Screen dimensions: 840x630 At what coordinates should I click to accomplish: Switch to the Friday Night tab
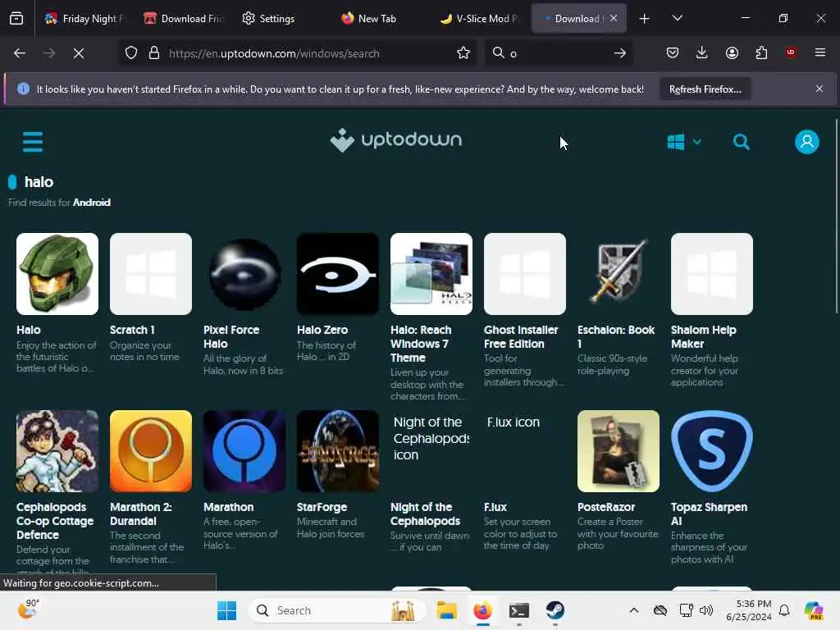click(84, 19)
